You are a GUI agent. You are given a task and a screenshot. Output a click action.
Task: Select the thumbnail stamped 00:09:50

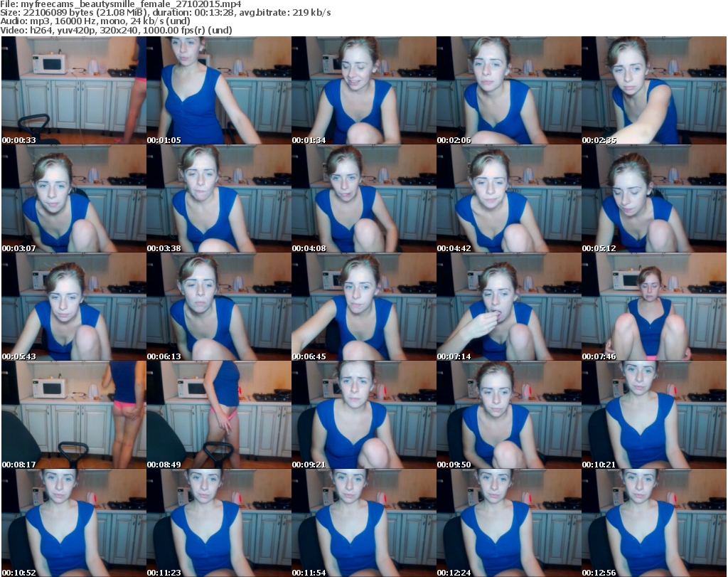[x=509, y=415]
